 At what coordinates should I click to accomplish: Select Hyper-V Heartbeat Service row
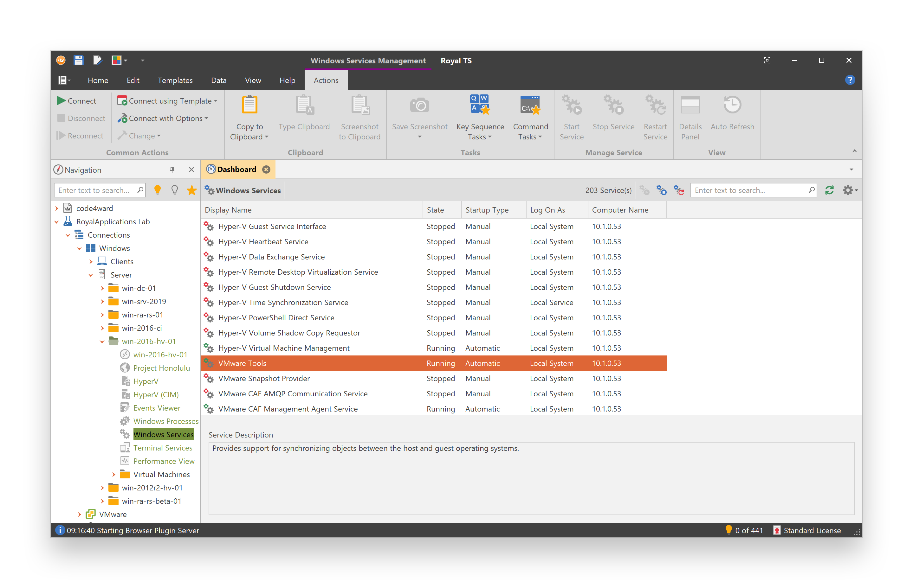[434, 242]
